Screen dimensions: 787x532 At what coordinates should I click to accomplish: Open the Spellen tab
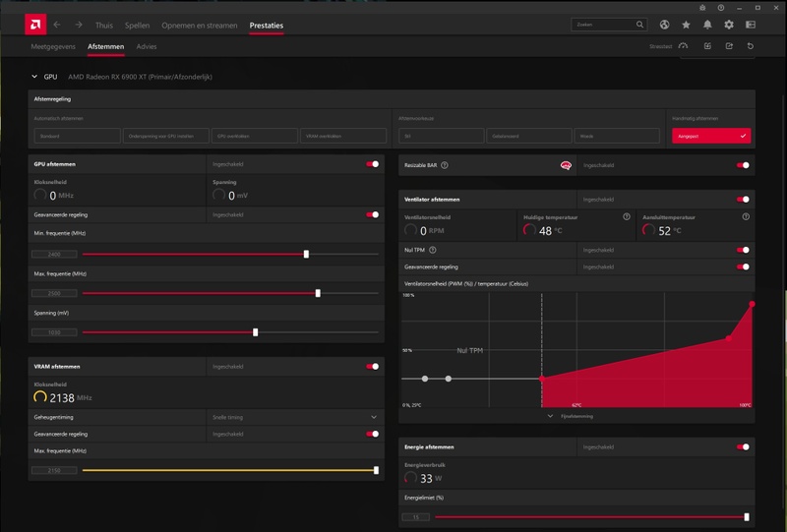[137, 26]
